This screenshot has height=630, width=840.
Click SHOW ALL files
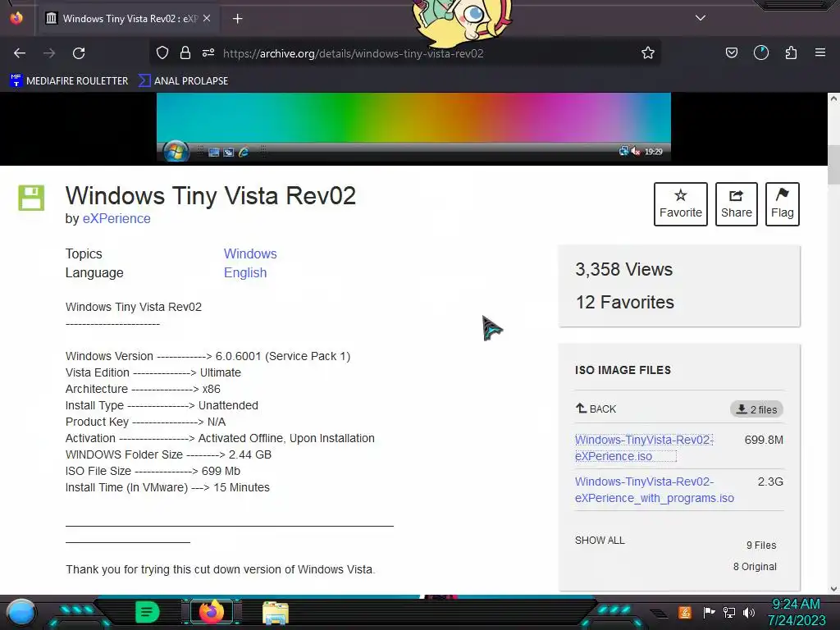[x=600, y=540]
